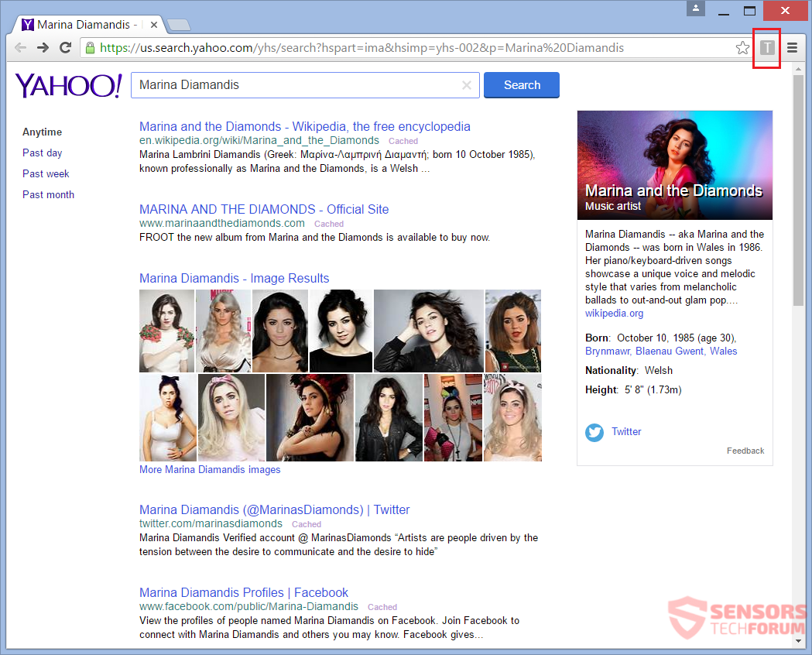This screenshot has width=812, height=655.
Task: Close the Marina Diamandis tab
Action: point(154,24)
